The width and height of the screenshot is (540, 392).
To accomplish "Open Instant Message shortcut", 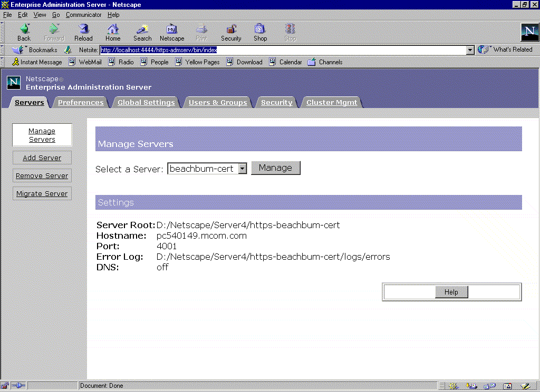I will (x=37, y=62).
